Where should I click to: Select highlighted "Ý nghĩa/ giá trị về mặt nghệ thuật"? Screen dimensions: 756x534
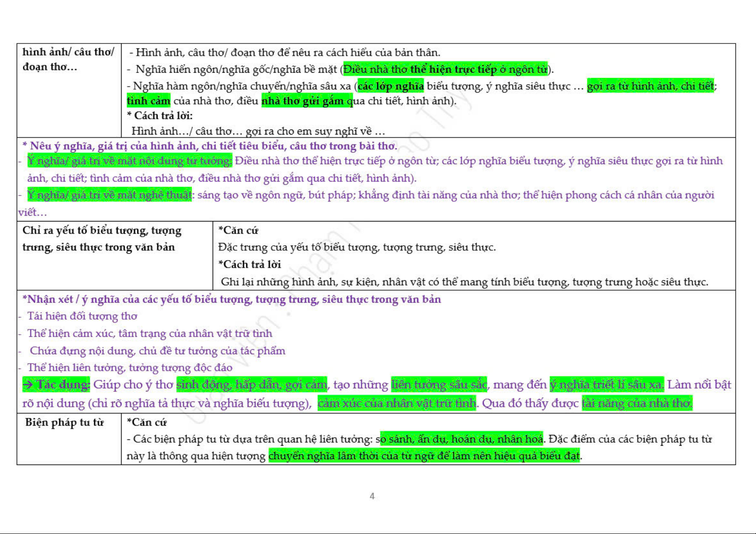point(109,195)
